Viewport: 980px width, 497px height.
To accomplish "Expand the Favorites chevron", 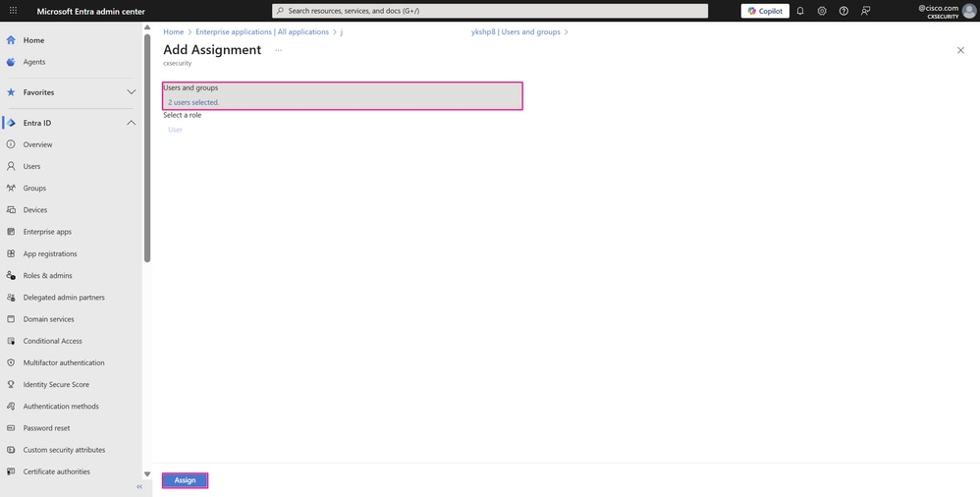I will pyautogui.click(x=132, y=92).
